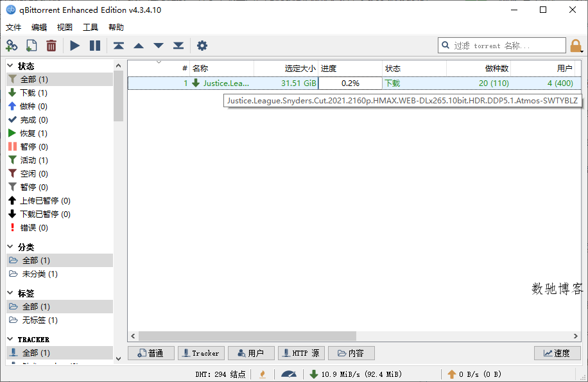Collapse the 状态 section

pos(10,65)
